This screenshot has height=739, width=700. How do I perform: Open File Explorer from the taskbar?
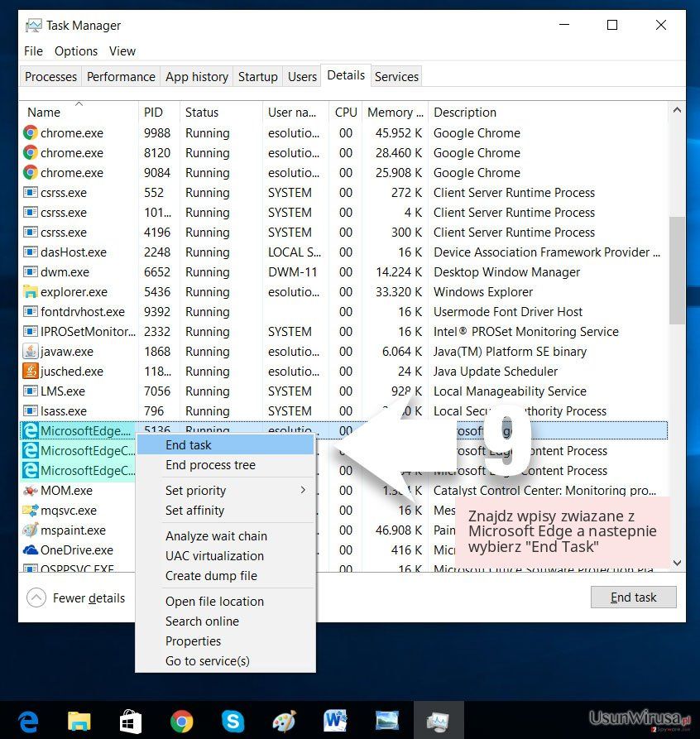[79, 722]
